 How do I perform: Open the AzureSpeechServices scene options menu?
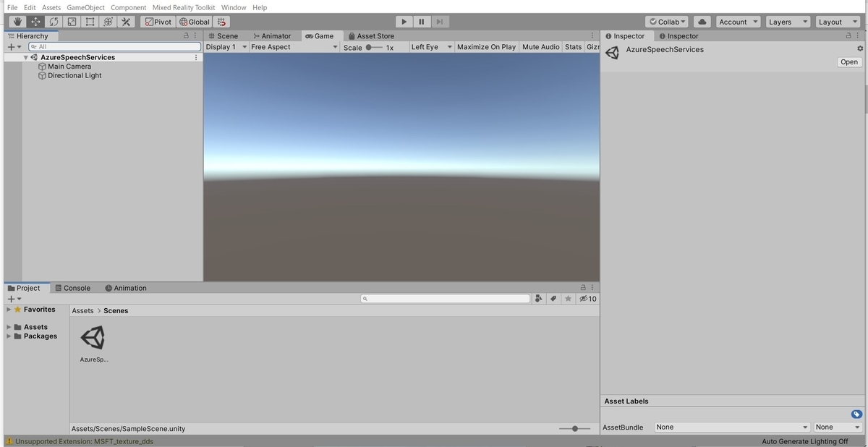(x=196, y=57)
